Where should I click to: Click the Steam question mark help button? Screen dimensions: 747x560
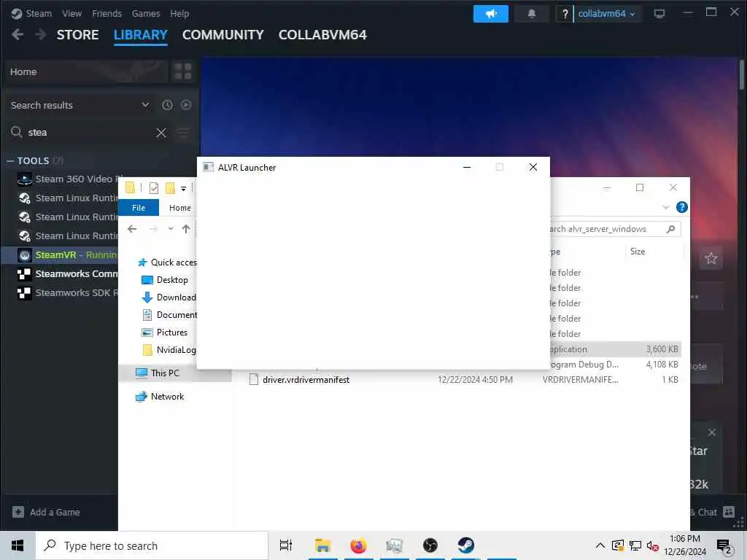click(565, 14)
